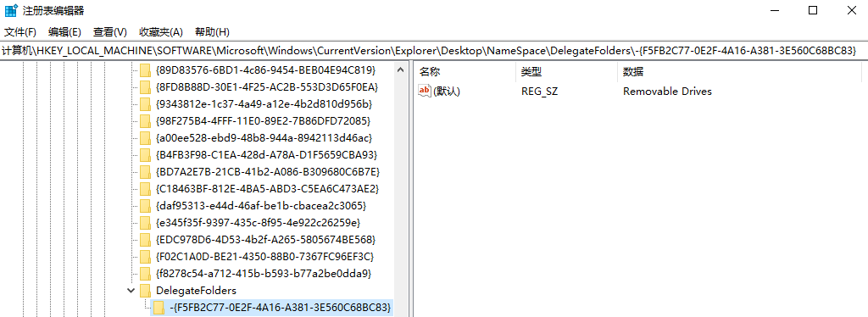868x317 pixels.
Task: Click the ab string icon of (默认) value
Action: tap(425, 92)
